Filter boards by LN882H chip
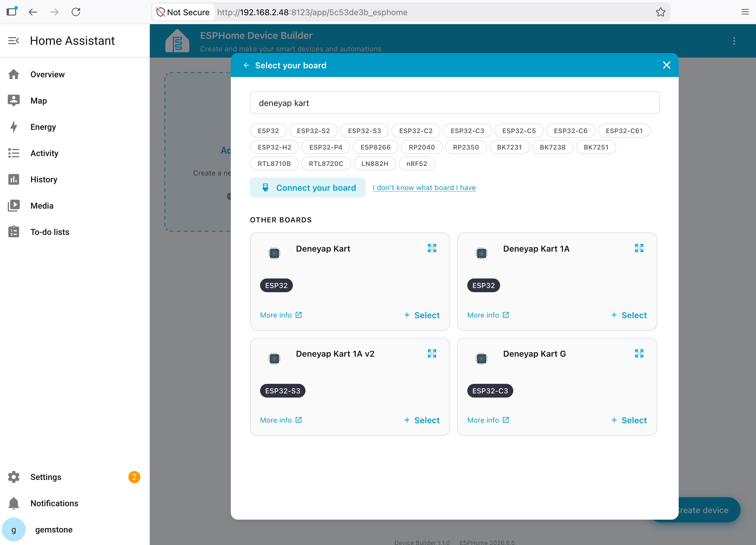 (x=375, y=164)
